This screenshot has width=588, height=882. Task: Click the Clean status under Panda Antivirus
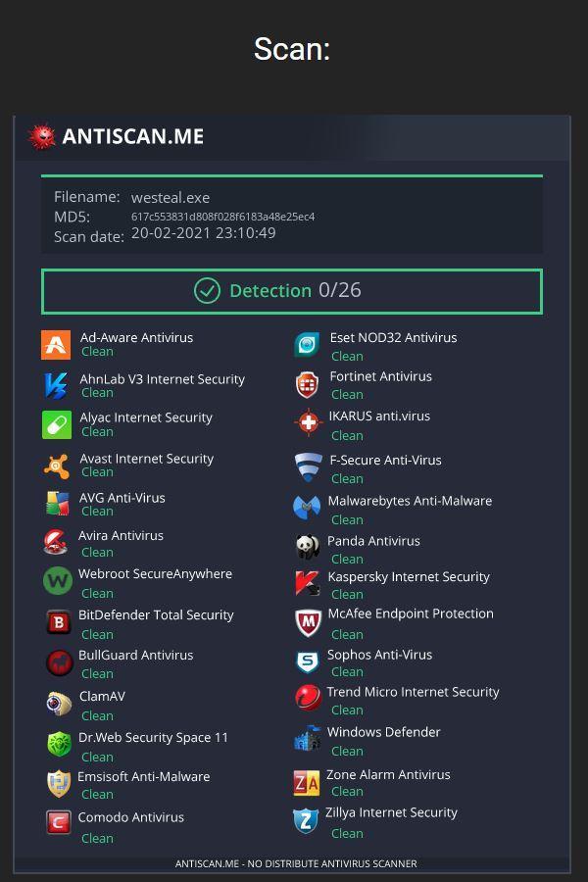(x=347, y=560)
